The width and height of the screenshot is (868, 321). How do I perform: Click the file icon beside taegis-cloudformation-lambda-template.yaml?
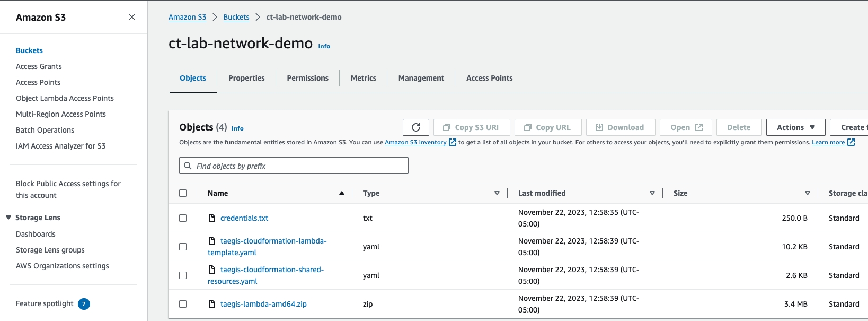point(212,241)
